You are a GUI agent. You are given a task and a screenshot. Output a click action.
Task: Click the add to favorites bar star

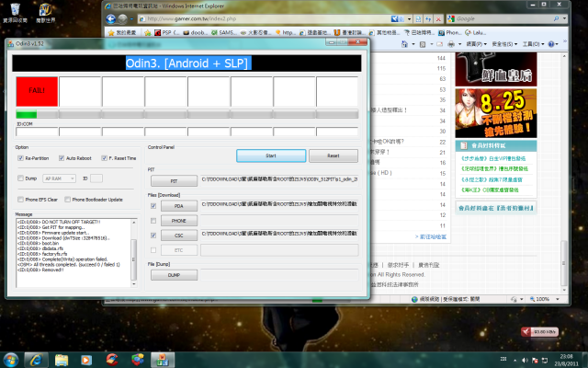pos(148,33)
